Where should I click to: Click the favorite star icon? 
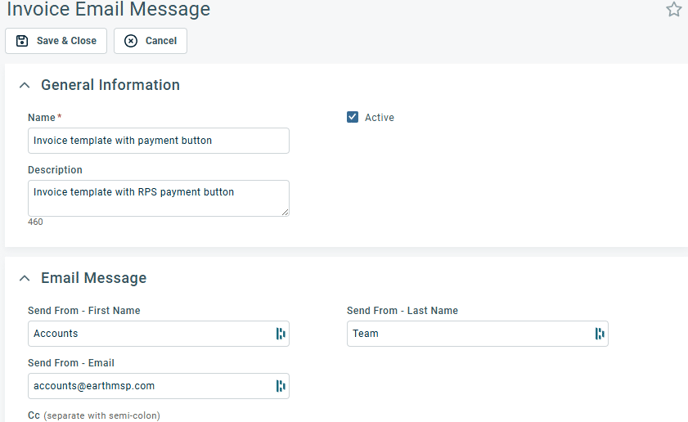[x=674, y=9]
